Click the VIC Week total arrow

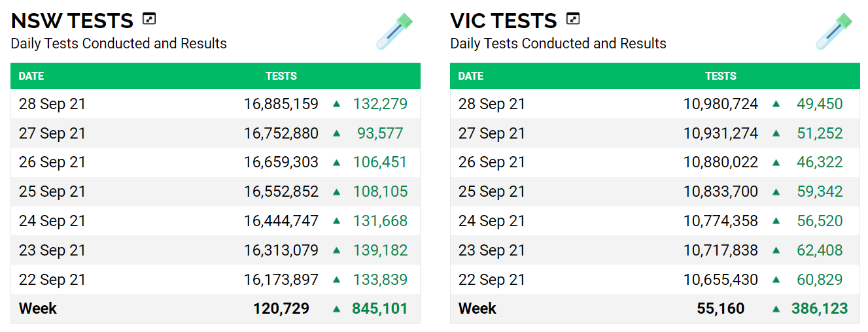click(x=776, y=308)
